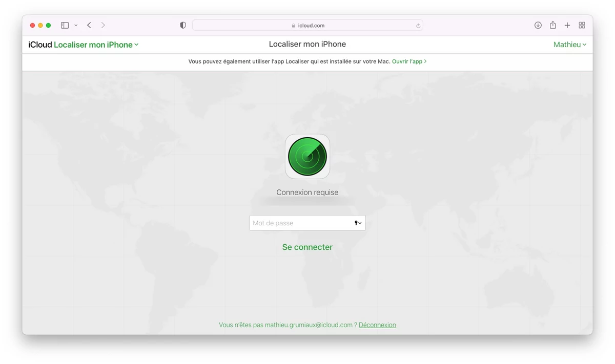Show the tab overview grid
The height and width of the screenshot is (364, 615).
coord(582,25)
